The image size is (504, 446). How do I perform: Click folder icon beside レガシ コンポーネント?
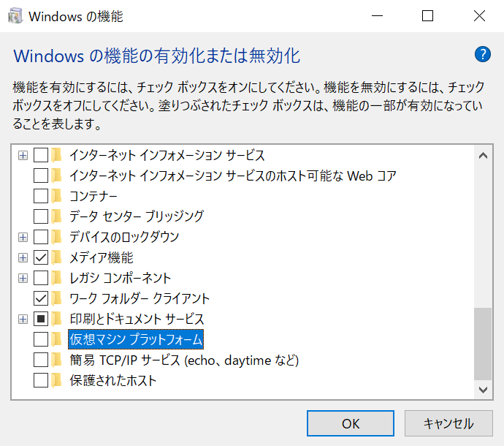(56, 278)
